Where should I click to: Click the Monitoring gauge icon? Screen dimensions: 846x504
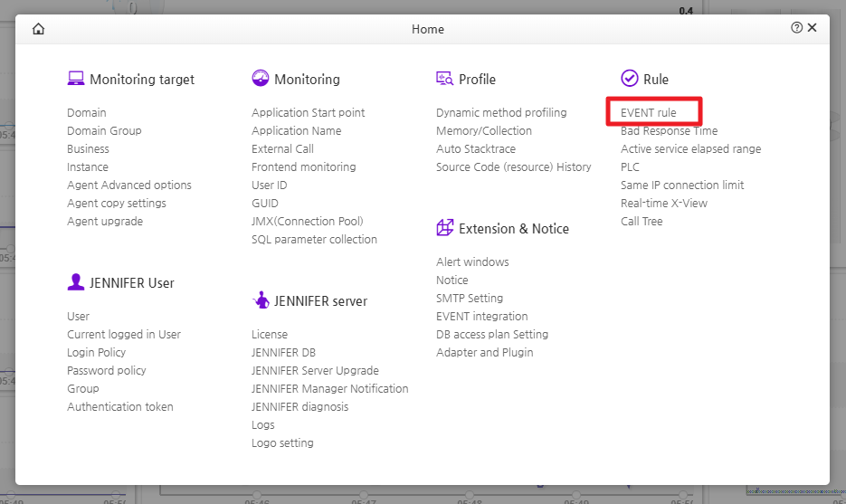coord(261,79)
